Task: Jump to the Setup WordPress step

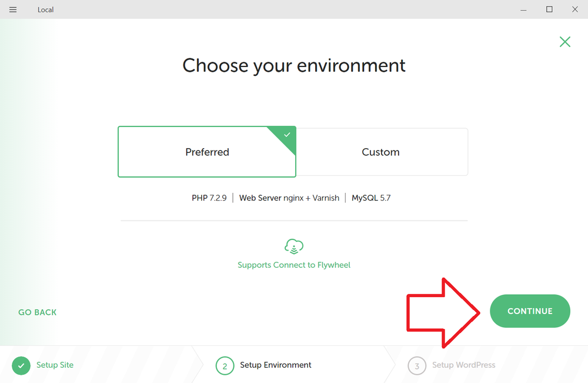Action: (x=463, y=365)
